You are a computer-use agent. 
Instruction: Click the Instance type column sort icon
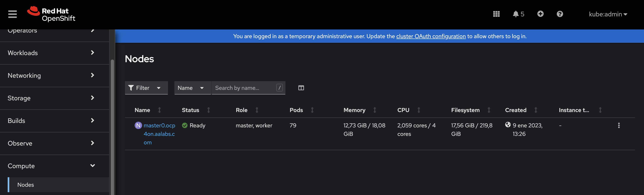click(600, 110)
